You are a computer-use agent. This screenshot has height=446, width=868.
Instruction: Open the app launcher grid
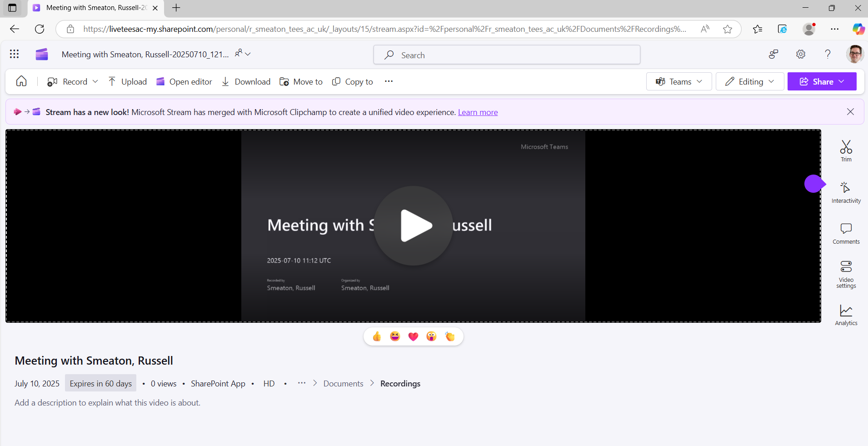(14, 54)
